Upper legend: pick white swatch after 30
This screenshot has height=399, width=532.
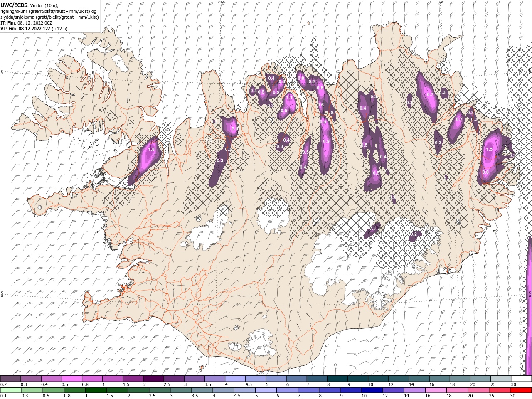pos(521,379)
